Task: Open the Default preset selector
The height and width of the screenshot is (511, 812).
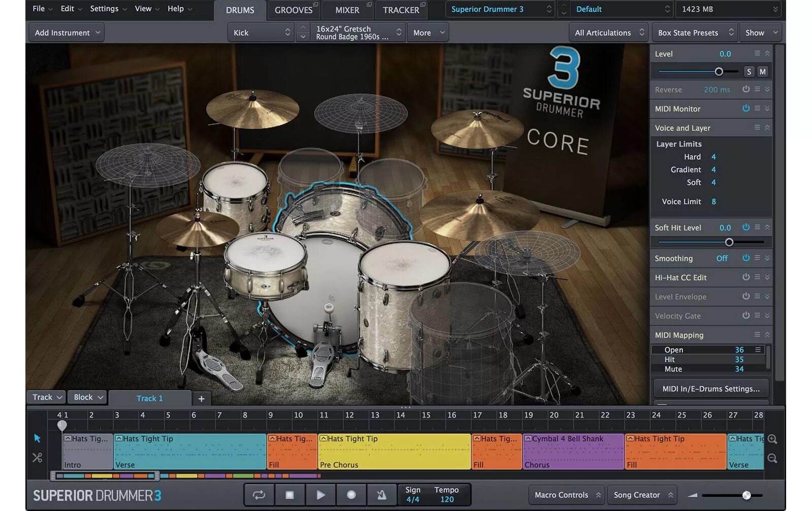Action: tap(622, 9)
